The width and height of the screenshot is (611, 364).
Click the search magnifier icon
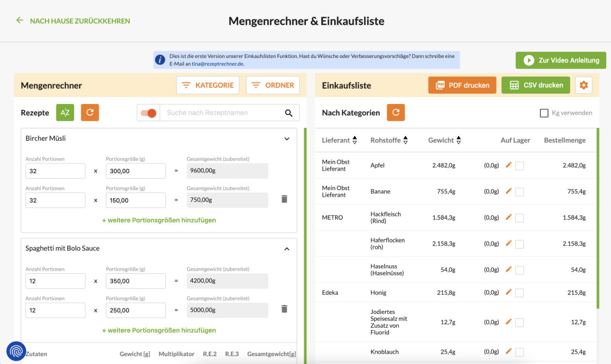point(288,113)
